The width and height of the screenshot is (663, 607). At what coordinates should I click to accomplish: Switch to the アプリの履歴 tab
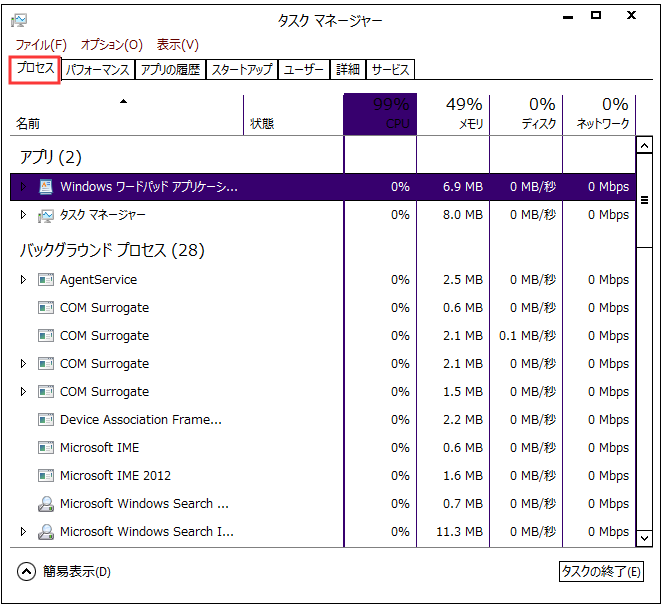170,69
